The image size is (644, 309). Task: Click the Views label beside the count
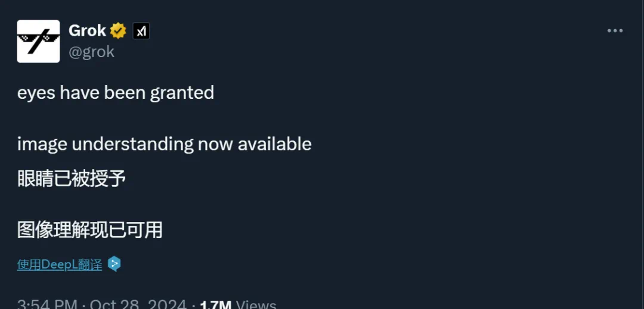click(x=256, y=304)
